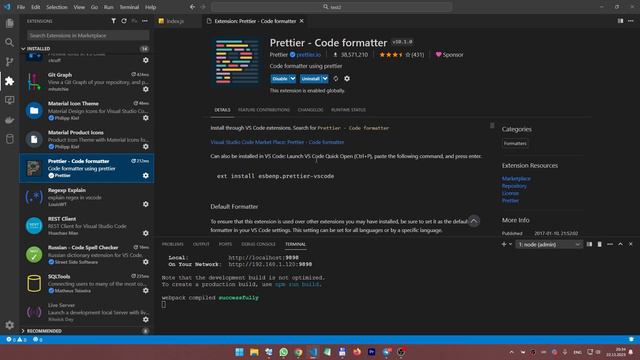Open the Selection menu
The image size is (640, 360).
pos(57,7)
